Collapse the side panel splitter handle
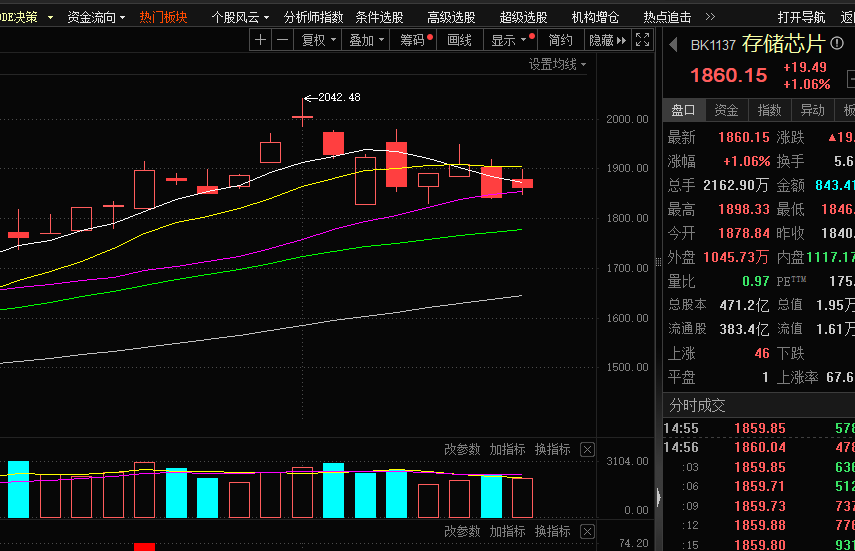The height and width of the screenshot is (551, 855). tap(659, 498)
